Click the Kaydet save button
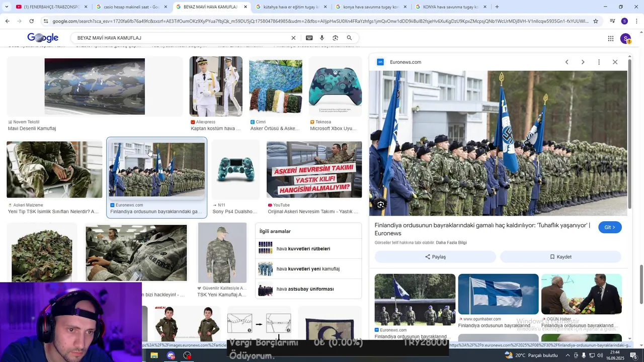 point(560,257)
